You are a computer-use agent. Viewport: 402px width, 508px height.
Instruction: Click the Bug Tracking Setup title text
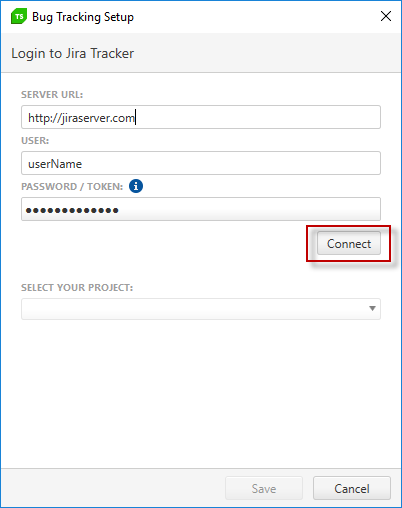[83, 17]
